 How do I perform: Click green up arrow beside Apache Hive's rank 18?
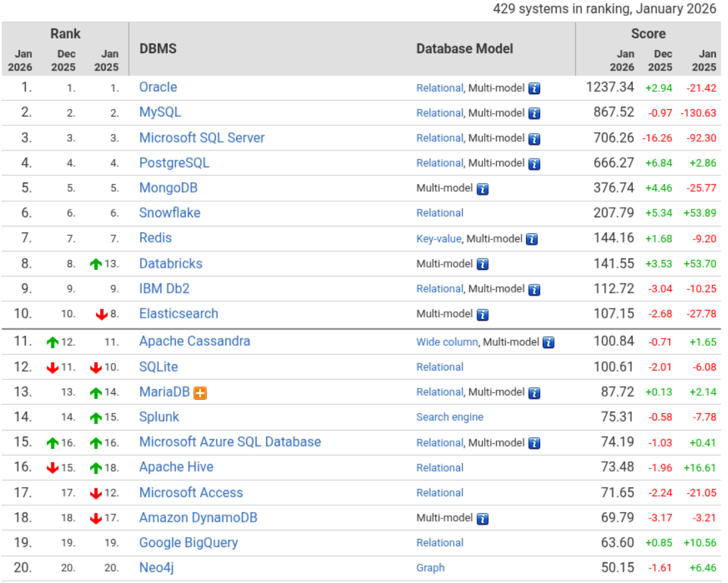[96, 468]
